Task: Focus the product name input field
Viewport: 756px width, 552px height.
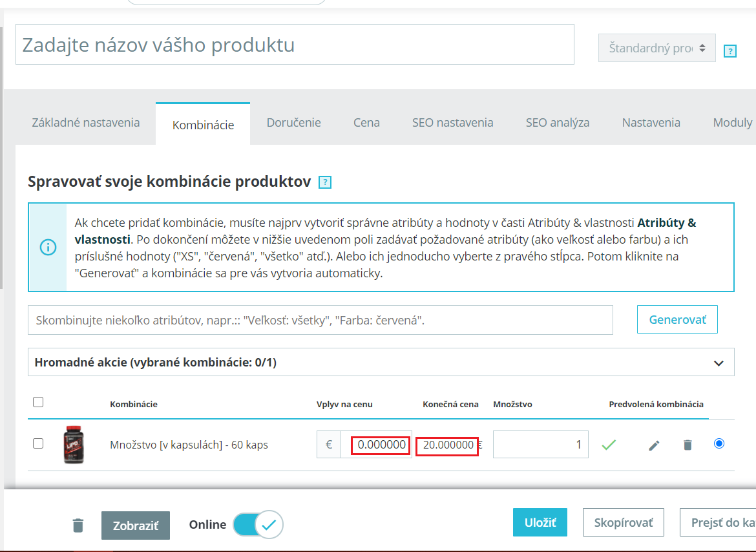Action: 295,45
